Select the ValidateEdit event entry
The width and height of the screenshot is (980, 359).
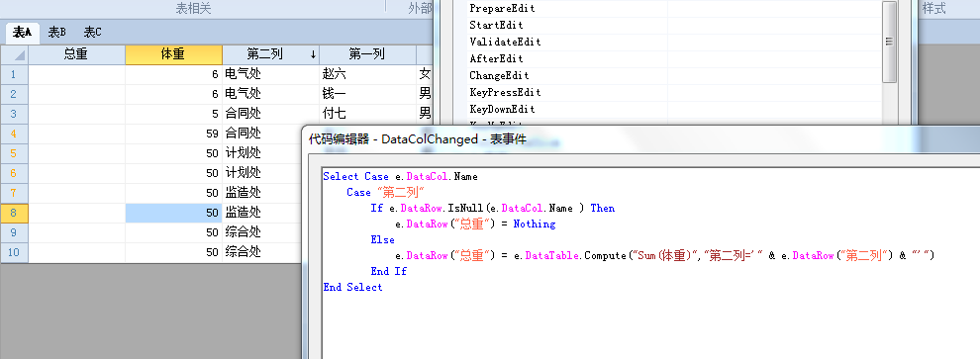point(505,42)
